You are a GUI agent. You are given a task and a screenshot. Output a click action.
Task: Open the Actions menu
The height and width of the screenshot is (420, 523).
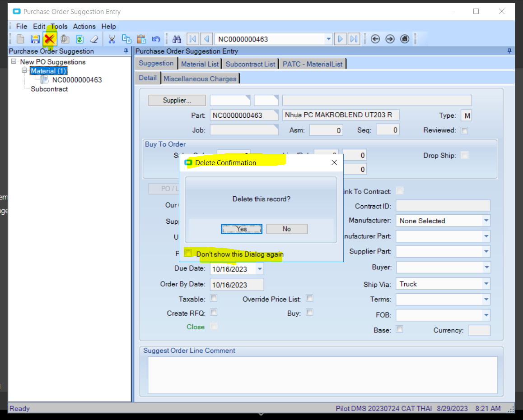[84, 26]
